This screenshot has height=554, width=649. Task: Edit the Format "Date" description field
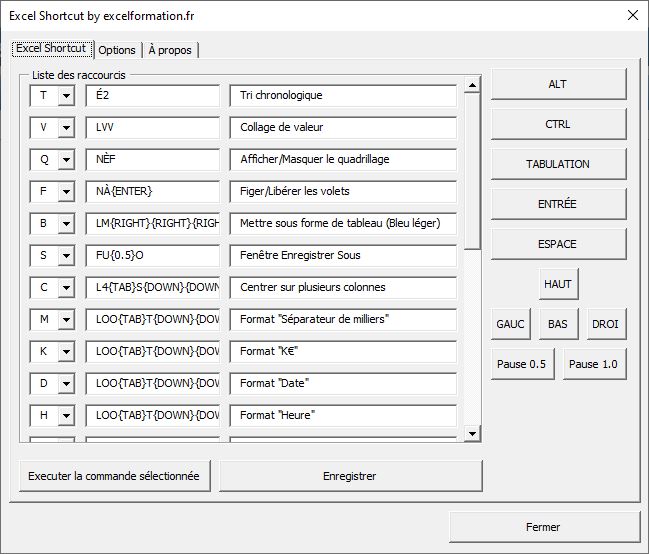point(343,383)
